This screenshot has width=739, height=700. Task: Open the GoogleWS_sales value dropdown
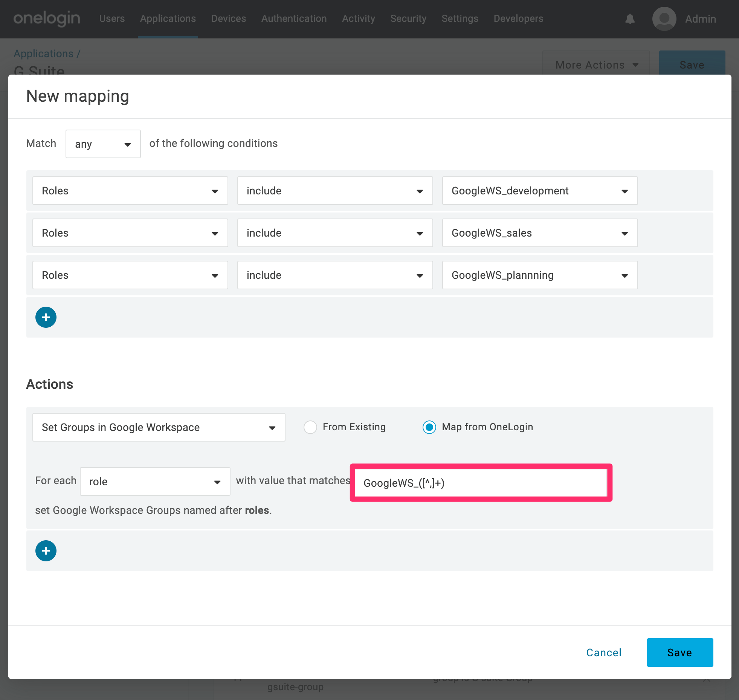[x=540, y=233]
